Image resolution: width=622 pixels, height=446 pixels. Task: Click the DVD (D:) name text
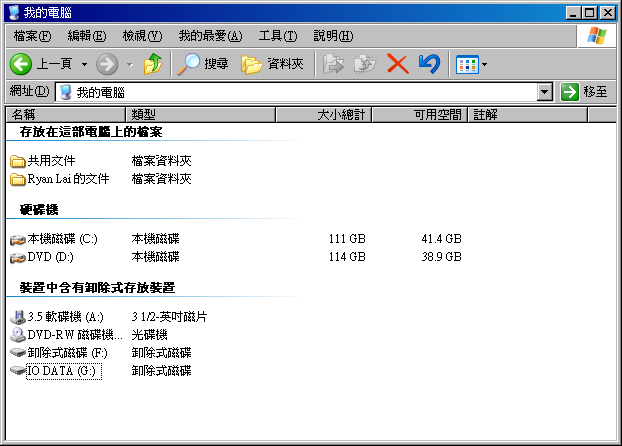click(50, 257)
